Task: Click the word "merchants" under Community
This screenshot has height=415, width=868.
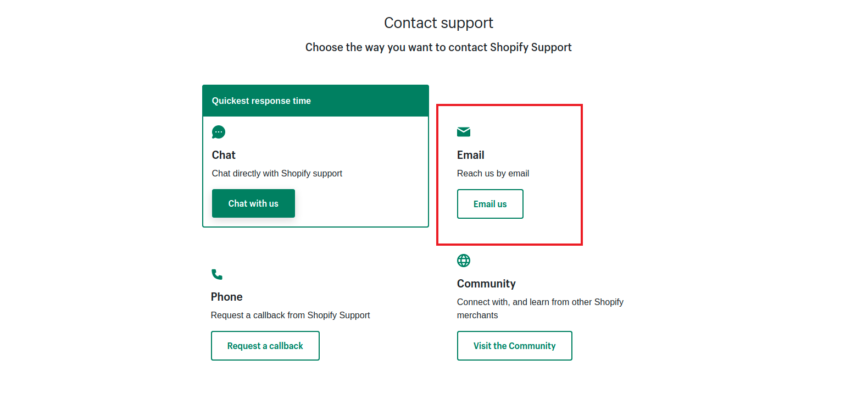Action: coord(477,315)
